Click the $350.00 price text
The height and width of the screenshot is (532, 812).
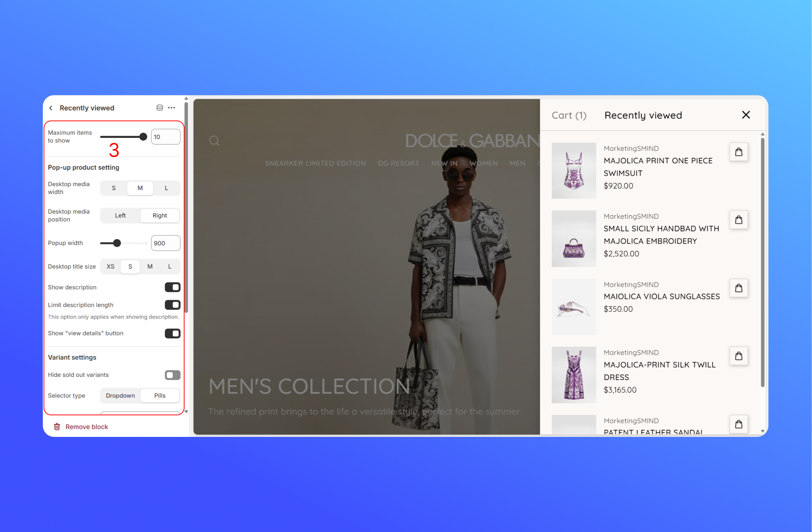coord(618,309)
